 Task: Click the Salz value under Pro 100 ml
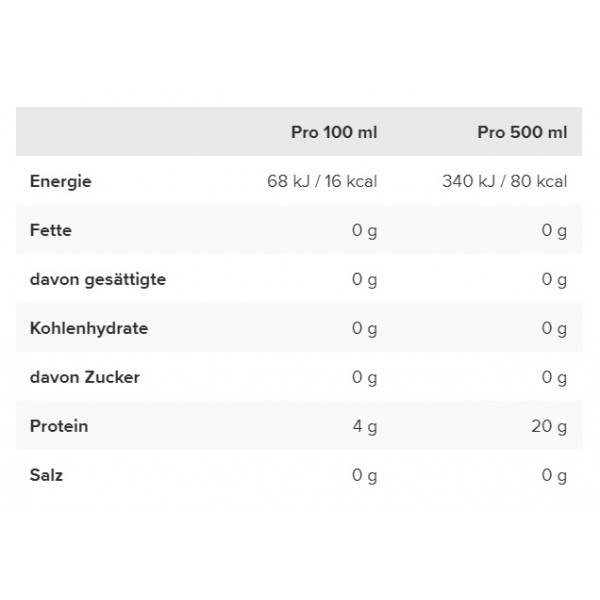(x=364, y=476)
